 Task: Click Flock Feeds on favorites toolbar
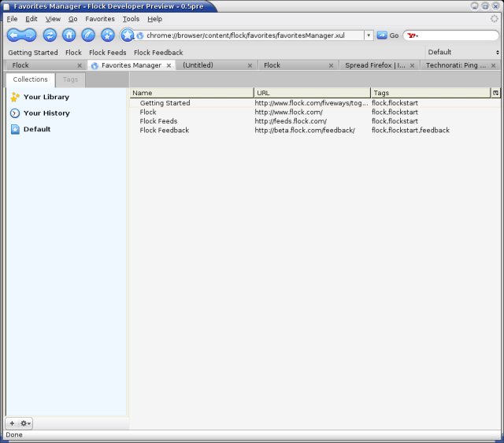[x=108, y=53]
